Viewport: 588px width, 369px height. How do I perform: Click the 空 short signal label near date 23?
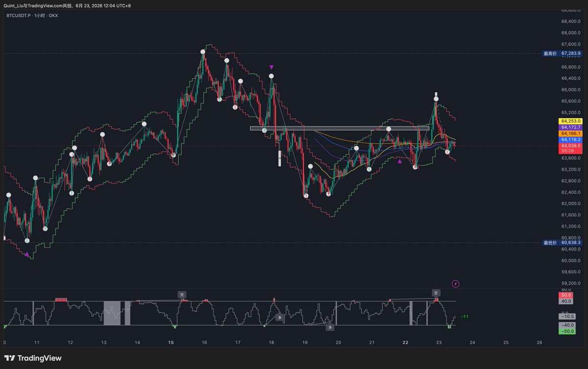coord(436,293)
